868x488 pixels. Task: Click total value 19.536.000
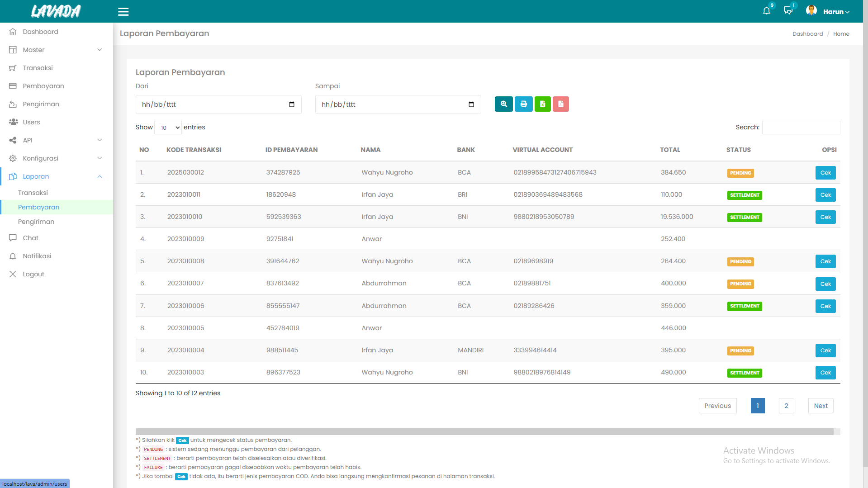click(x=677, y=217)
